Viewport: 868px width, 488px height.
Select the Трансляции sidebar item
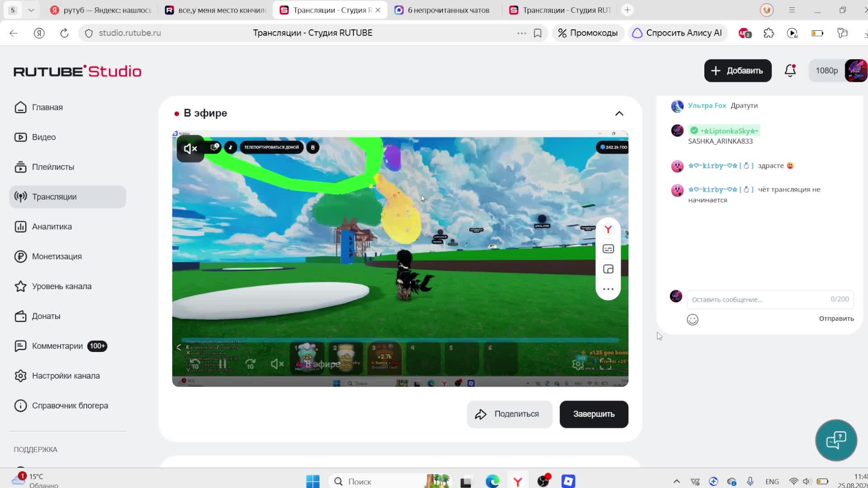(x=67, y=197)
